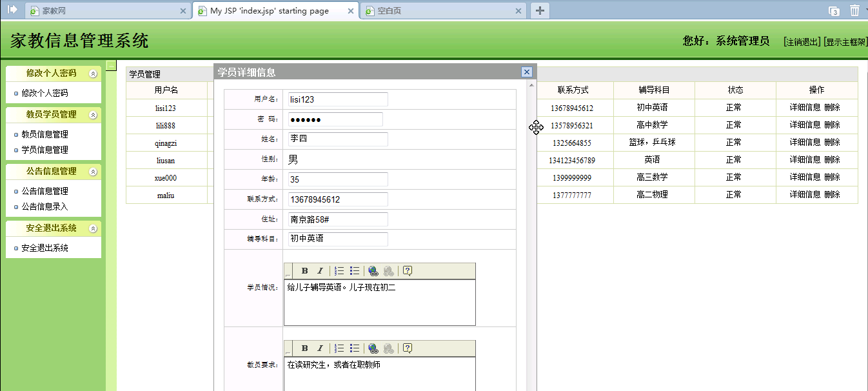Click the dialog scrollbar up arrow

531,85
